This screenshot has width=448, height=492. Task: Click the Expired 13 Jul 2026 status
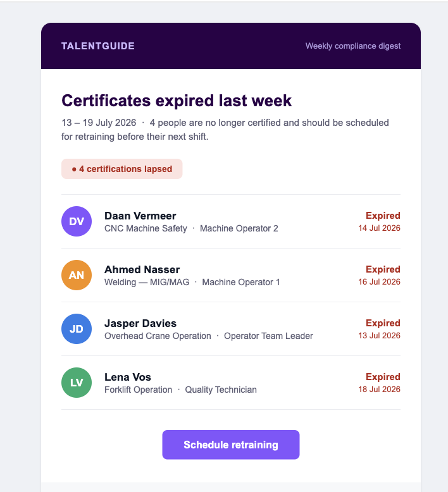pyautogui.click(x=379, y=329)
